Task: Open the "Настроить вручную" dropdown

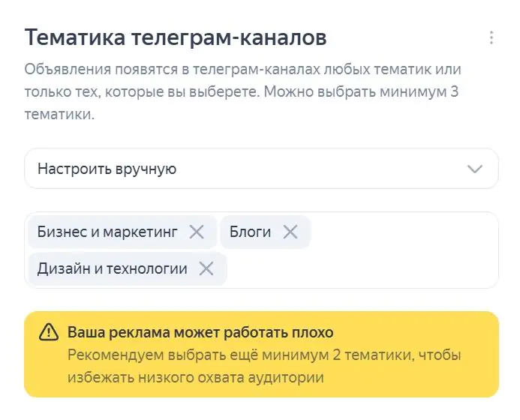Action: (x=261, y=169)
